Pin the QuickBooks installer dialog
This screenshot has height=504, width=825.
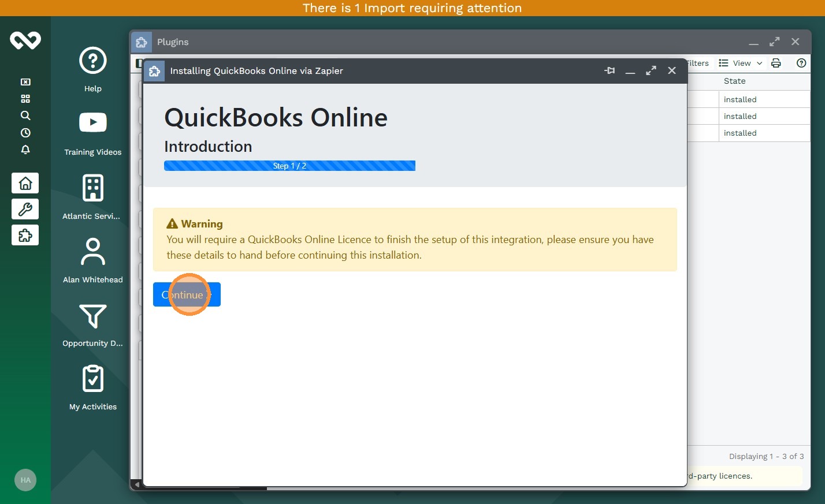(x=610, y=70)
